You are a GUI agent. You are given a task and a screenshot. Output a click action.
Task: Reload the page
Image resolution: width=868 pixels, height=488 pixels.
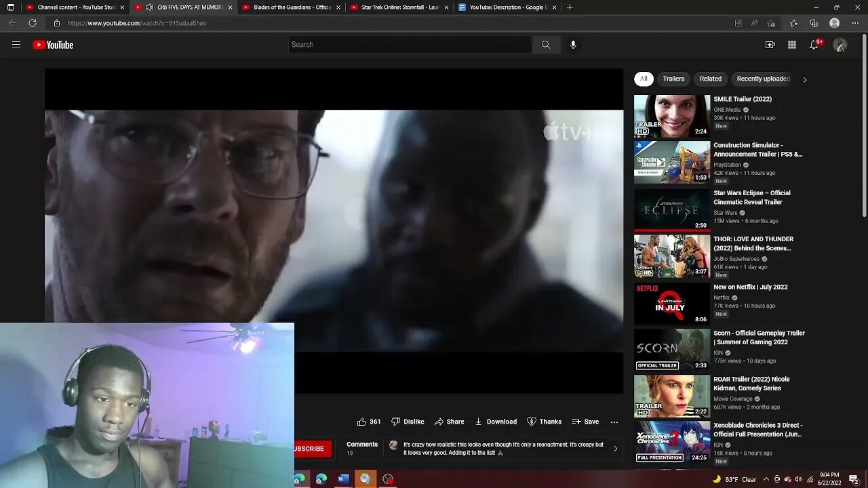pyautogui.click(x=33, y=23)
